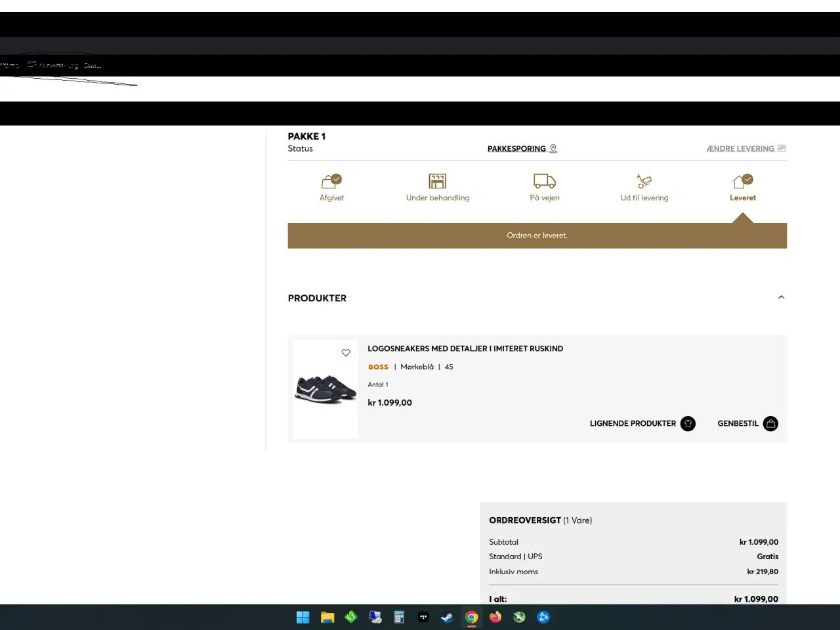840x630 pixels.
Task: Click the BOSS brand label
Action: point(378,367)
